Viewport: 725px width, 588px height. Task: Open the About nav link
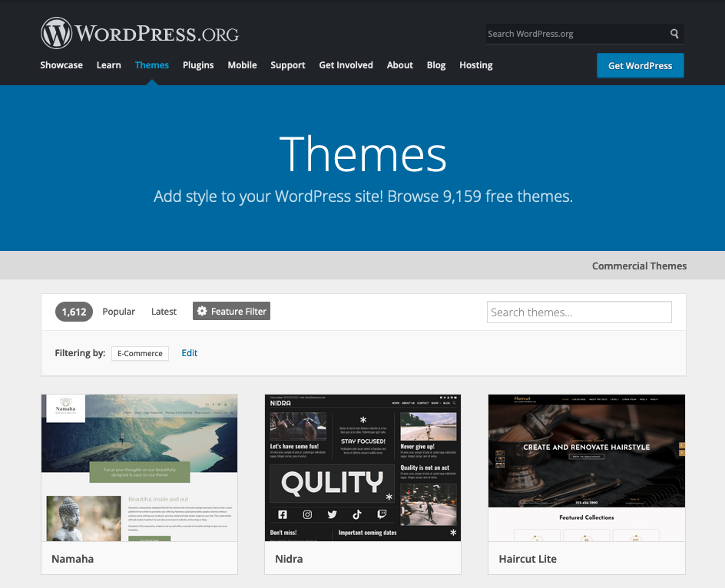coord(399,65)
